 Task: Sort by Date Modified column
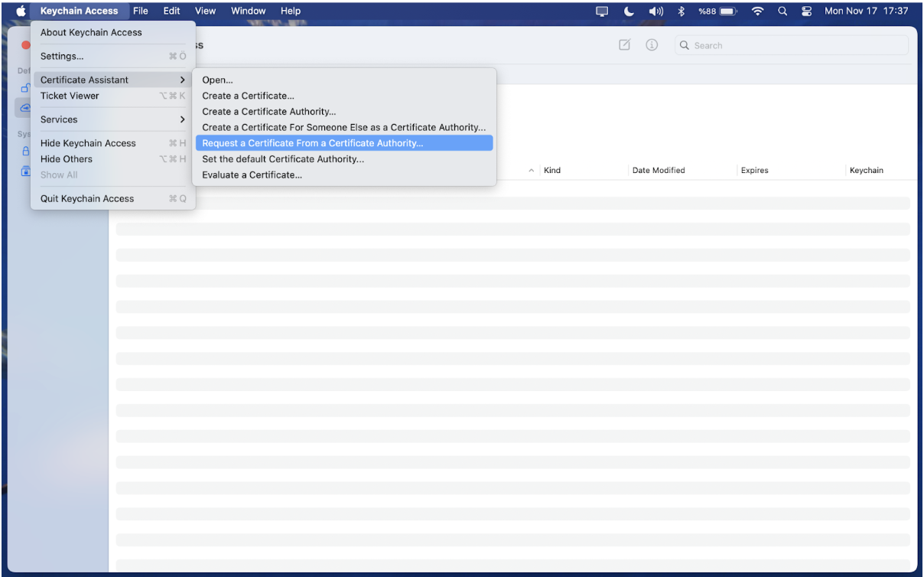coord(658,171)
